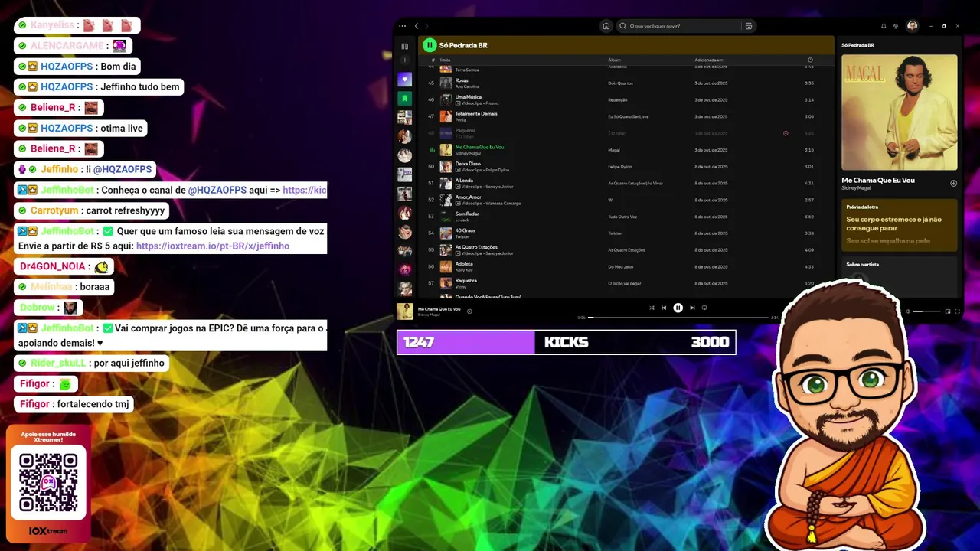The image size is (980, 551).
Task: Click the 'Rosas' album cover thumbnail
Action: click(x=446, y=83)
